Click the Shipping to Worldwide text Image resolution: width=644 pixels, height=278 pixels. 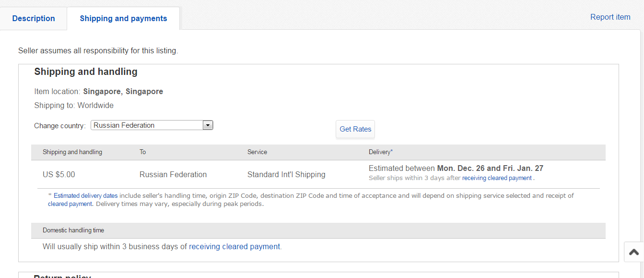tap(74, 106)
